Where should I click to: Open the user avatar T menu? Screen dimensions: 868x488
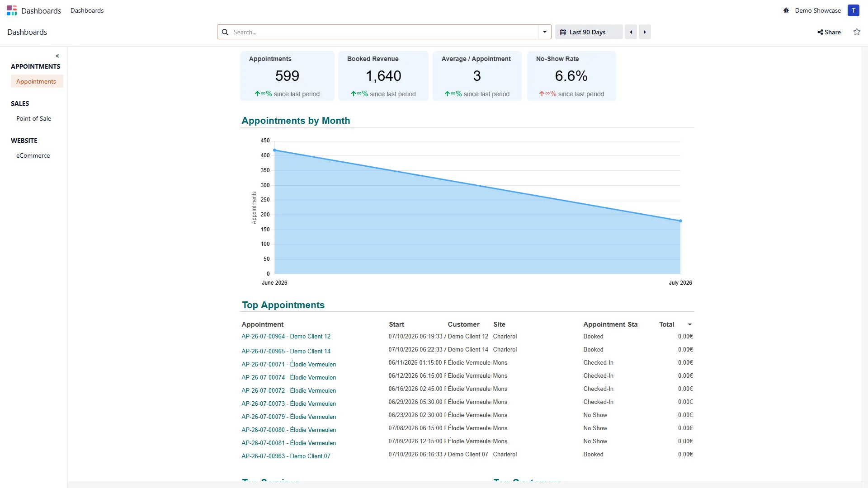pyautogui.click(x=853, y=10)
